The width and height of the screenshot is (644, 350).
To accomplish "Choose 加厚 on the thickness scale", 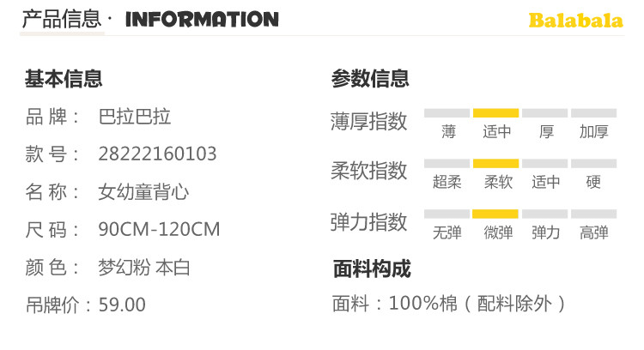I will click(x=593, y=132).
